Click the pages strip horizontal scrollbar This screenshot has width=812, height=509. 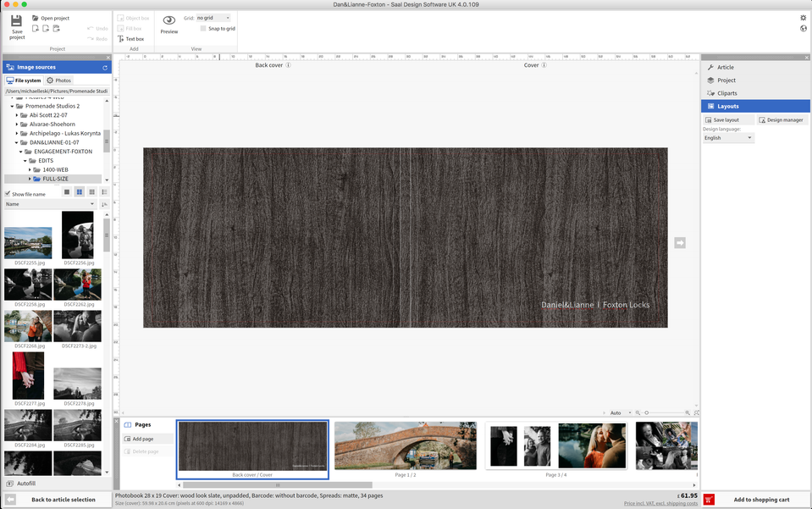(277, 485)
